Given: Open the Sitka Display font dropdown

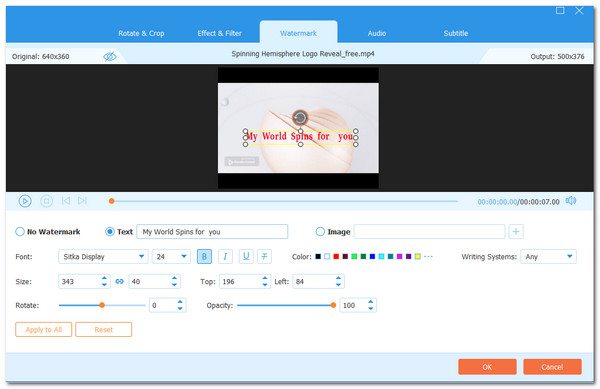Looking at the screenshot, I should coord(103,256).
